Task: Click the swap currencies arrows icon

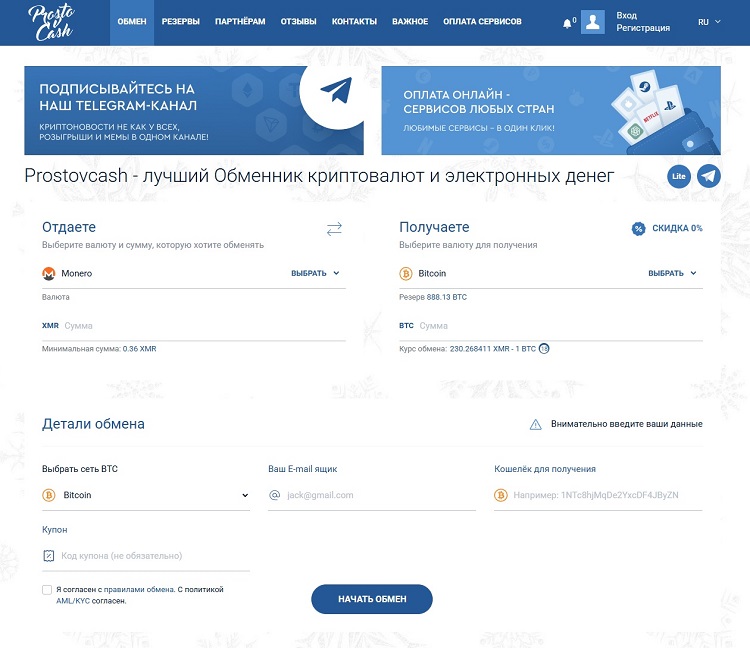Action: 334,229
